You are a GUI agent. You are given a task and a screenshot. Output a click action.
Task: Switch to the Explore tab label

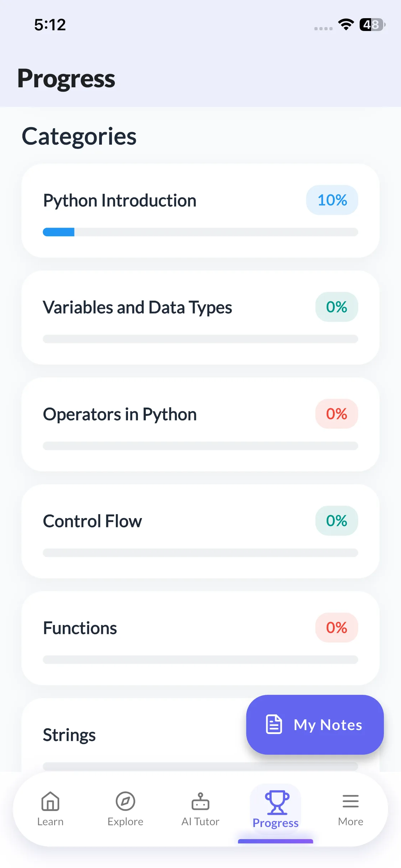[x=125, y=822]
